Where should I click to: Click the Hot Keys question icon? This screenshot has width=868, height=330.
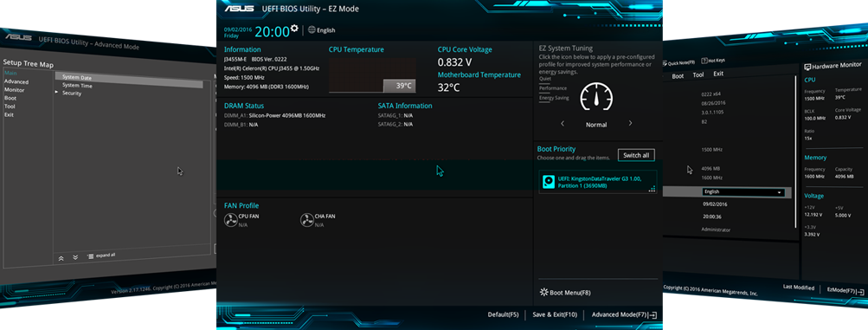click(704, 61)
